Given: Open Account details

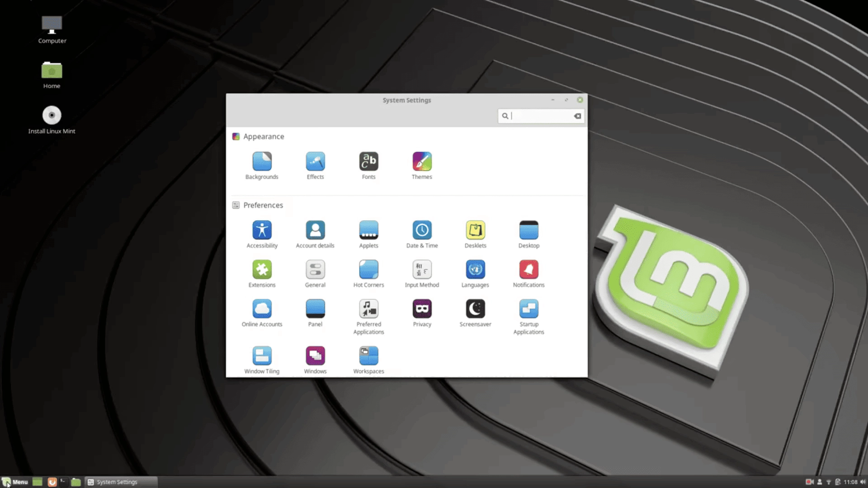Looking at the screenshot, I should coord(315,235).
